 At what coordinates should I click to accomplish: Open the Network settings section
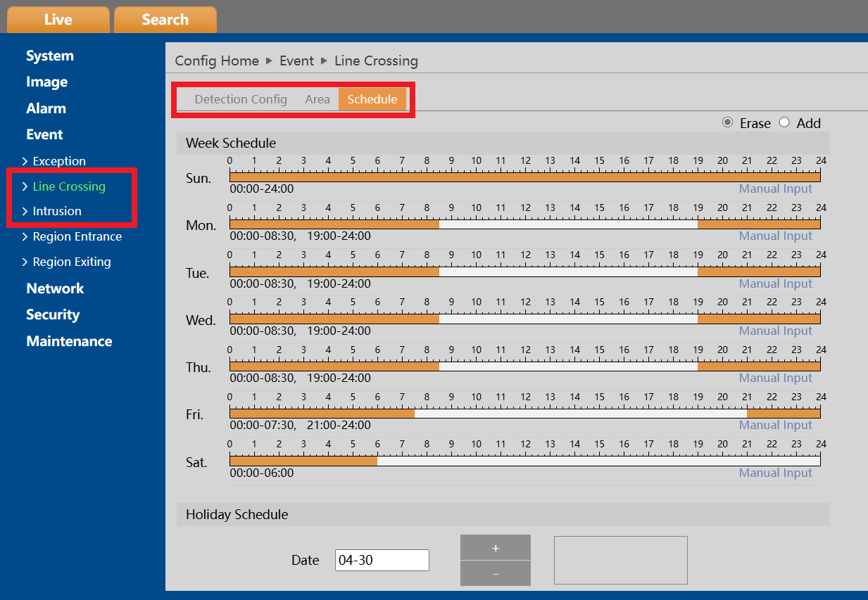tap(54, 288)
